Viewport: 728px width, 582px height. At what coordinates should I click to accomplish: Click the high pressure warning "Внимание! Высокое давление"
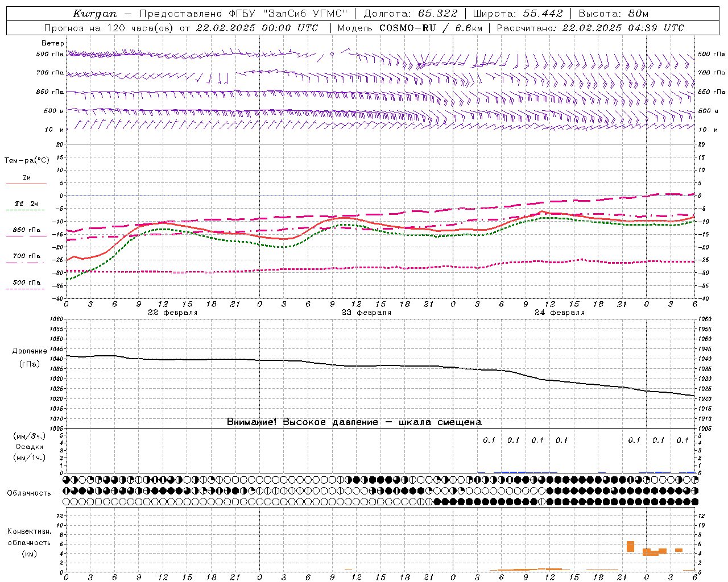click(x=303, y=422)
